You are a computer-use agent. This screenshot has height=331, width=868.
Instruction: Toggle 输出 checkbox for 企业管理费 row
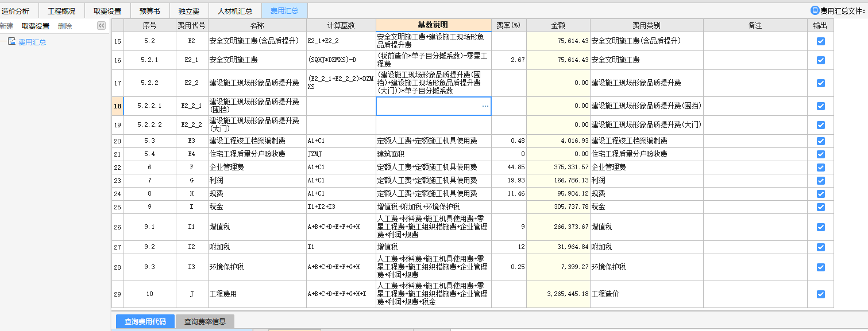[821, 167]
